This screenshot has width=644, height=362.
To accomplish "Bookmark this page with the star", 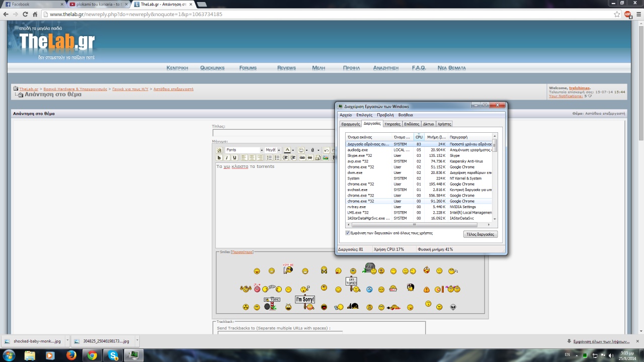I will pos(617,14).
